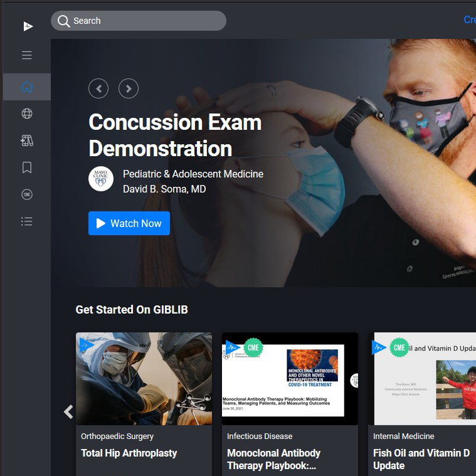Click Total Hip Arthroplasty title link
The height and width of the screenshot is (476, 476).
[x=129, y=453]
